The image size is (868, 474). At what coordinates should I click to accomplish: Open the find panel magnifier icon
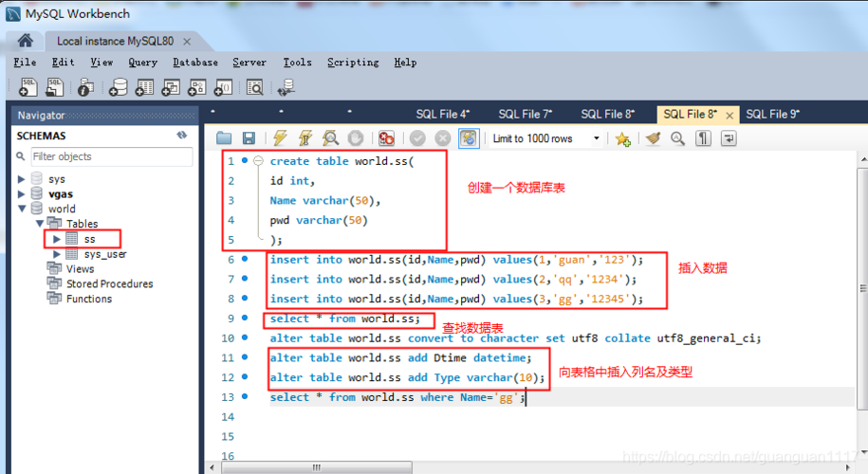coord(677,138)
